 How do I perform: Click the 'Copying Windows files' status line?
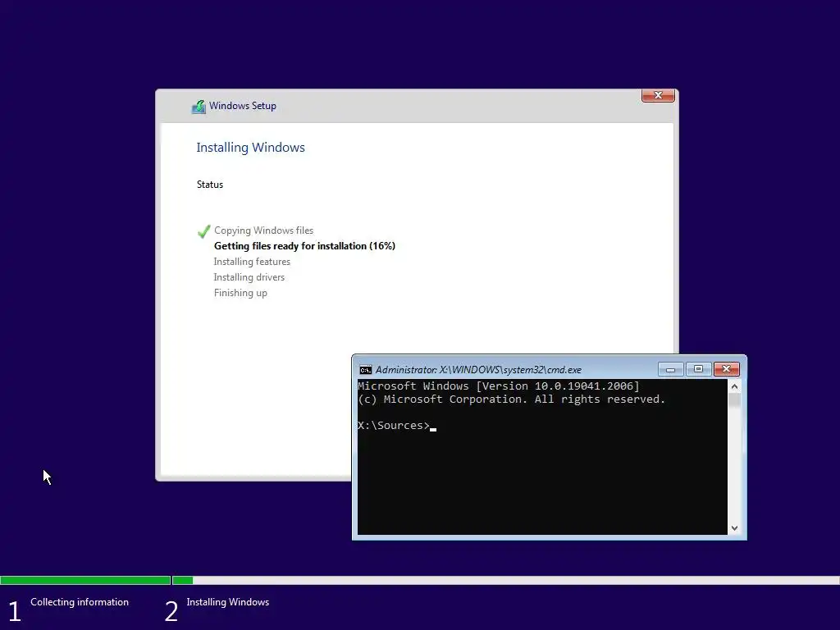(263, 231)
